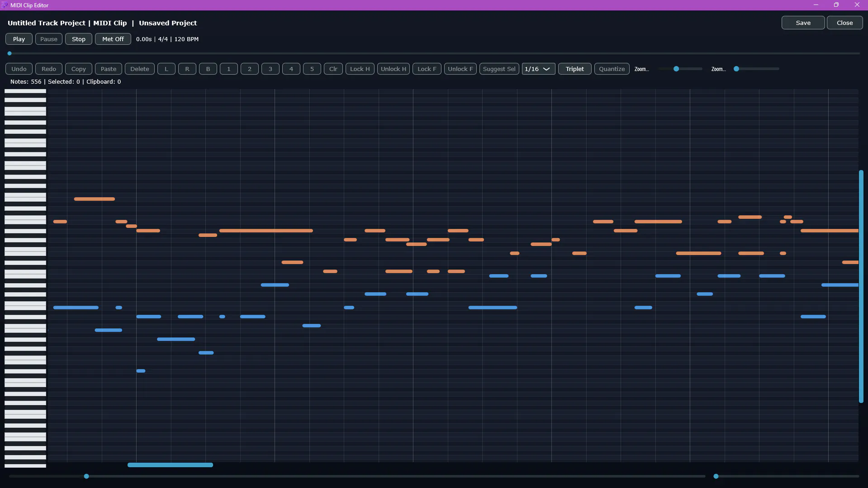Viewport: 868px width, 488px height.
Task: Restore down the MIDI Clip Editor window
Action: 836,5
